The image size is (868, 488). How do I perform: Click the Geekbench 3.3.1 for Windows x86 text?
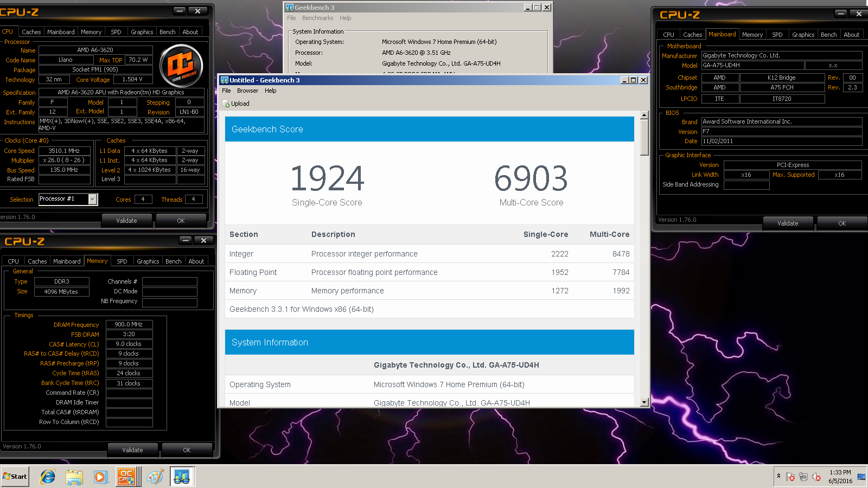tap(301, 309)
